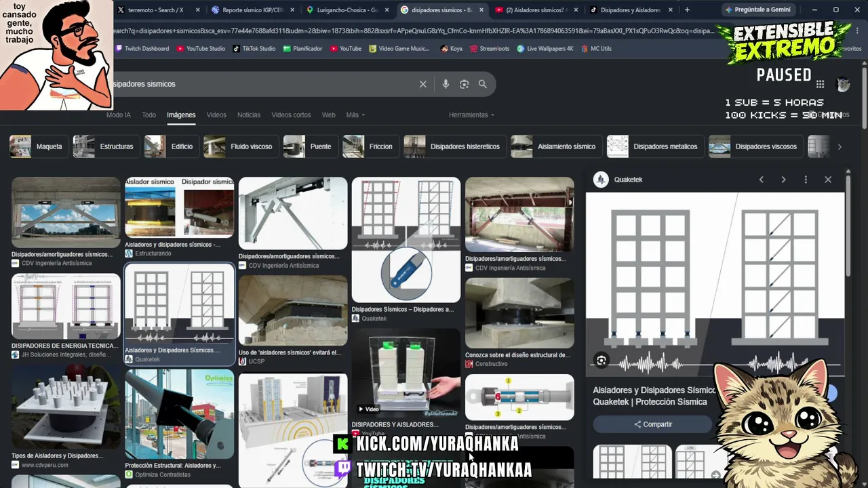This screenshot has width=868, height=488.
Task: Show the next image in the Quaketek panel
Action: (783, 180)
